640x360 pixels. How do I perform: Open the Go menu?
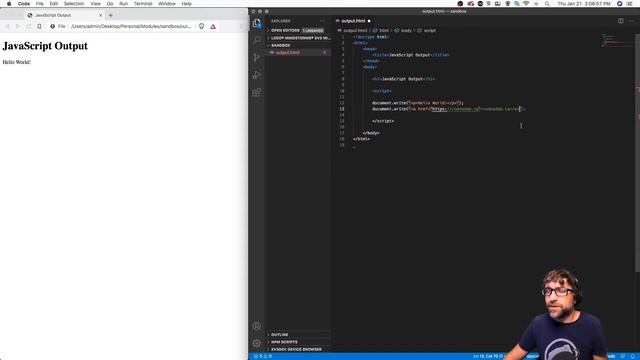(110, 4)
